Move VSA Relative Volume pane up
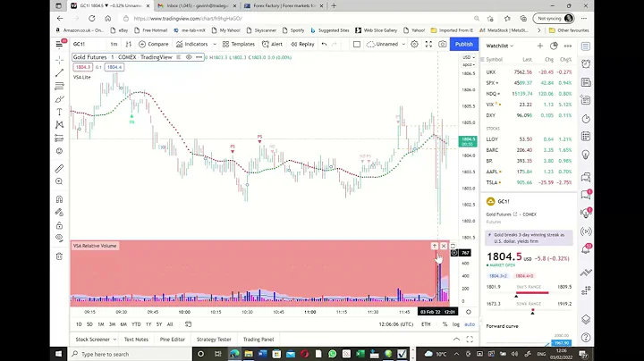The width and height of the screenshot is (644, 361). (435, 246)
